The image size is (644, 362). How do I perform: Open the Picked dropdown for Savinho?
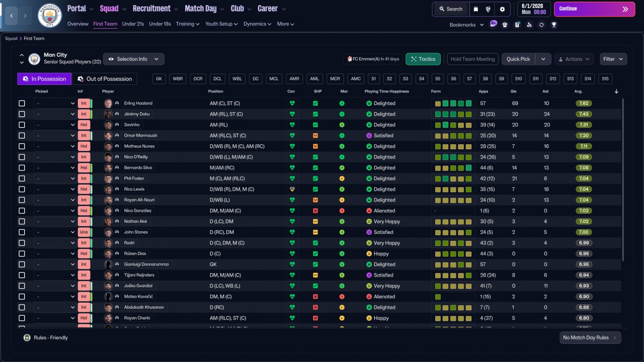[x=55, y=125]
